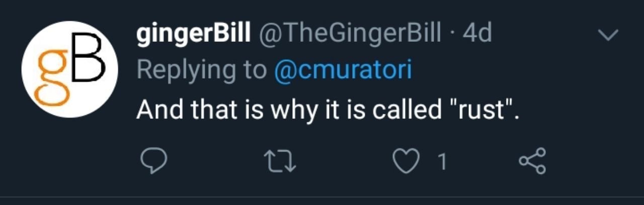Expand the tweet options chevron
This screenshot has width=644, height=205.
[607, 35]
